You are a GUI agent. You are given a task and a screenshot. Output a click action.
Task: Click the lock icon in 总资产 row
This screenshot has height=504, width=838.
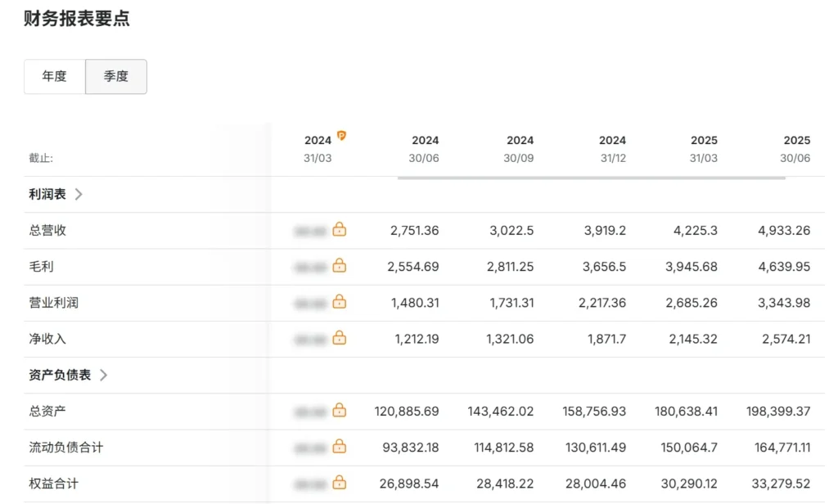click(x=339, y=411)
